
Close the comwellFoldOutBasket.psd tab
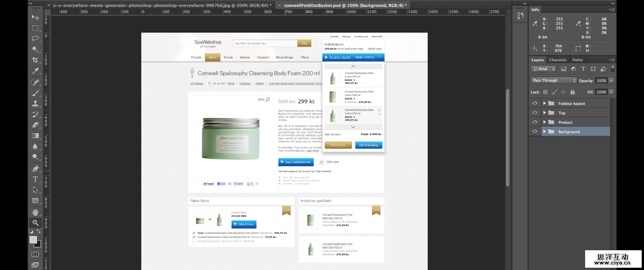(279, 5)
